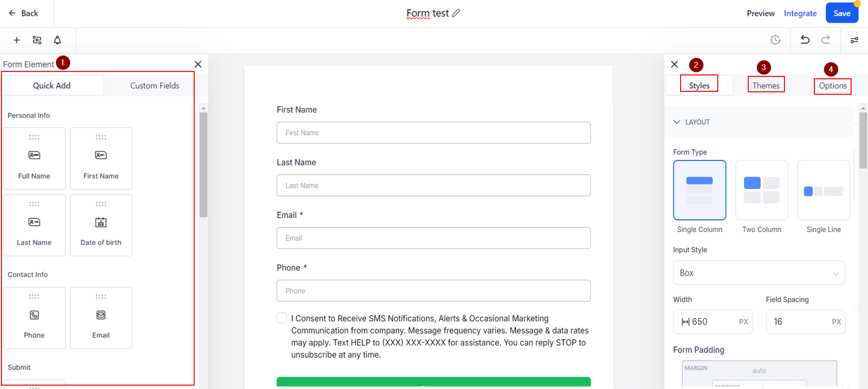Click the plus icon to add element
The width and height of the screenshot is (868, 389).
16,40
